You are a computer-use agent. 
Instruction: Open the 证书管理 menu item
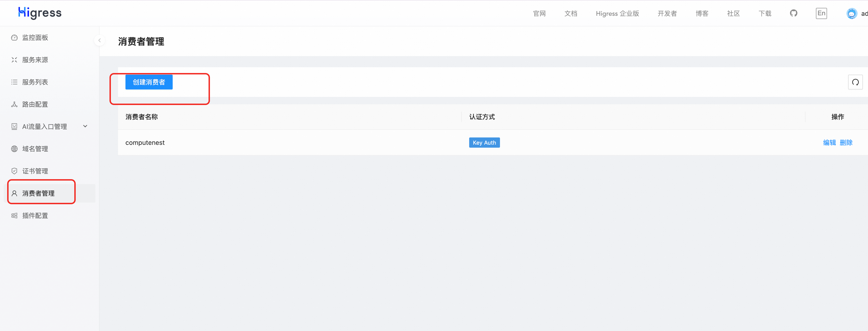coord(35,171)
